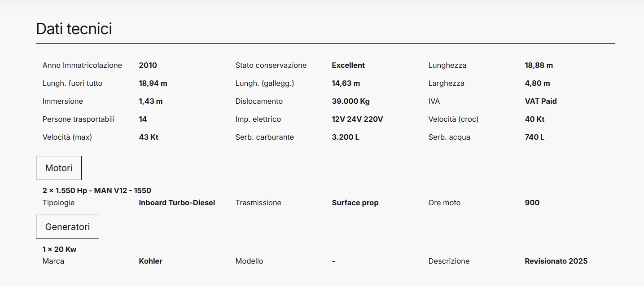Click the VAT Paid value
The image size is (644, 287).
[541, 101]
